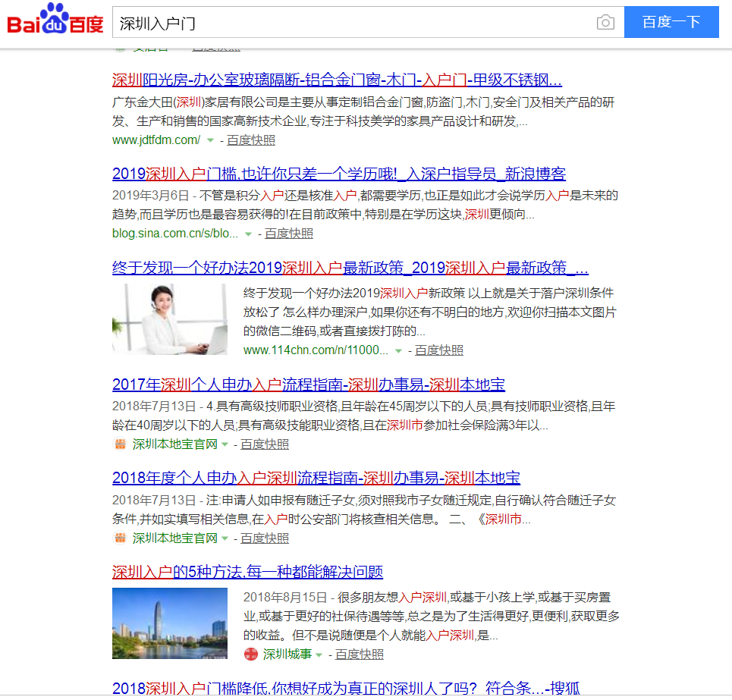
Task: Open 2018深圳入户门槛降低 搜狐 result
Action: tap(346, 688)
